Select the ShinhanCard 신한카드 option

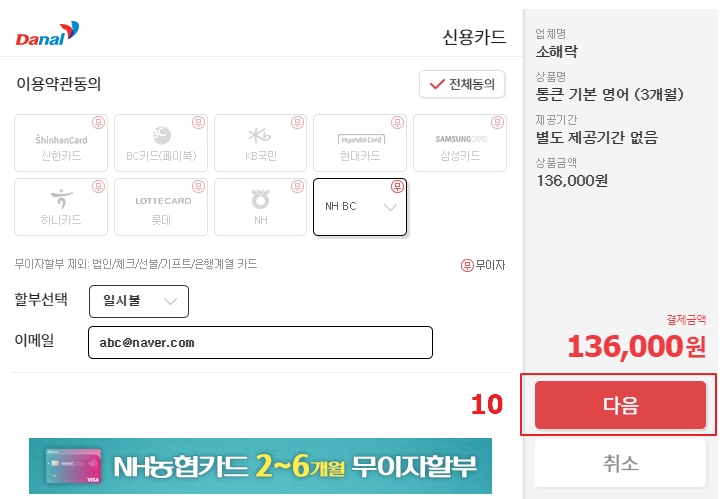(x=61, y=143)
